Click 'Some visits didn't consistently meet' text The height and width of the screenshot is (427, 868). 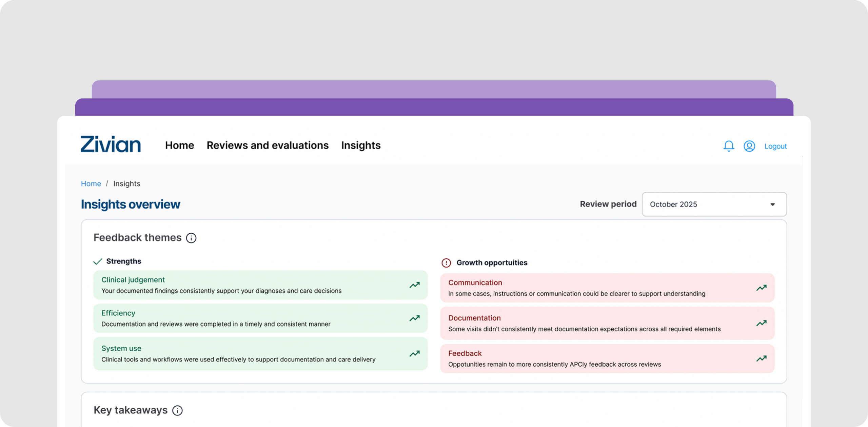coord(585,329)
